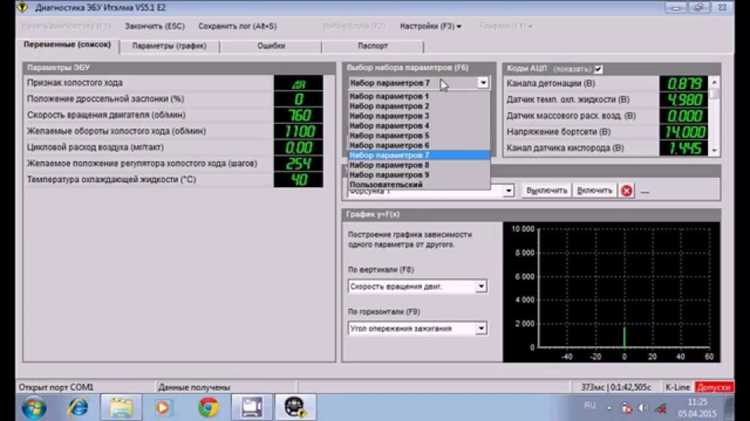
Task: Click the diagnostics app taskbar icon
Action: 295,408
